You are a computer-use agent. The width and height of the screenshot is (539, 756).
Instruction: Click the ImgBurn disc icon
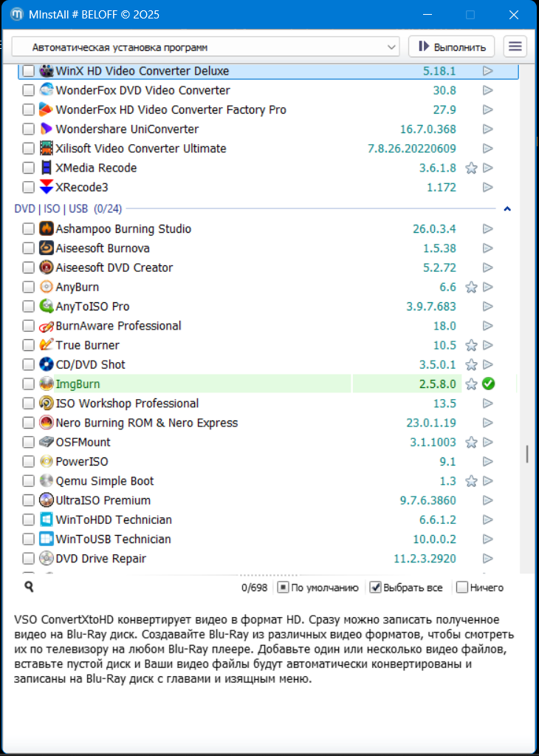pos(47,384)
